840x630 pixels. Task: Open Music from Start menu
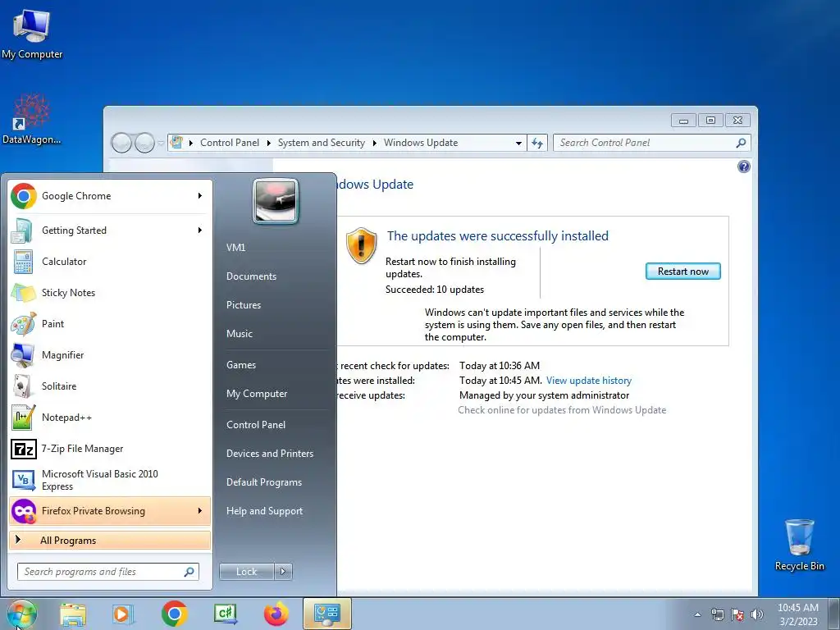click(x=240, y=334)
